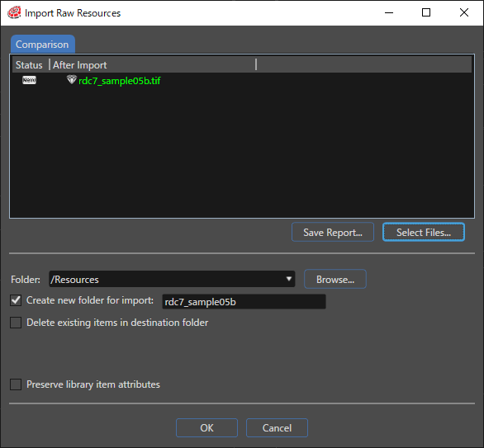Click the Select Files button

[x=424, y=232]
